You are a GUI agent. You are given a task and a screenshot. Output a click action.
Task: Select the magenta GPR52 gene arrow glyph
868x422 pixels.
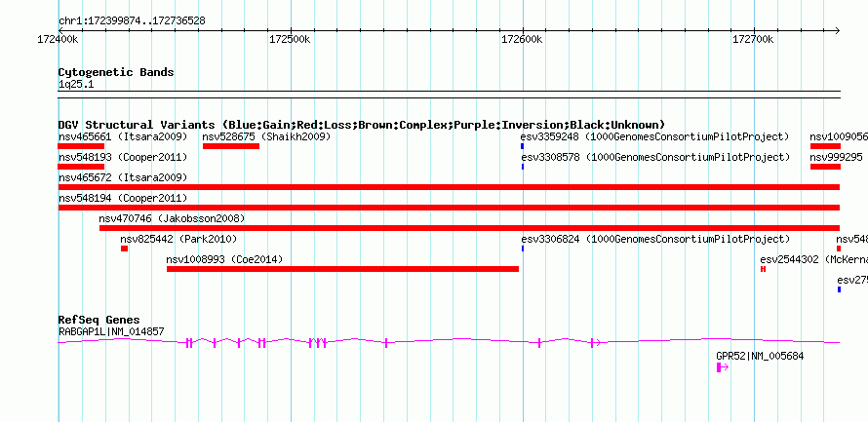pyautogui.click(x=723, y=367)
